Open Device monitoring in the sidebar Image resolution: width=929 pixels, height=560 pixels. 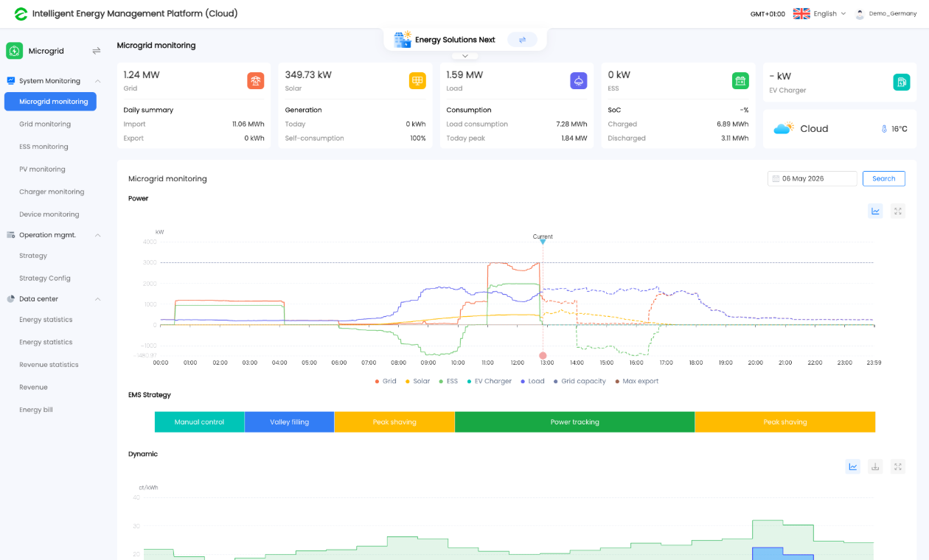pos(49,214)
